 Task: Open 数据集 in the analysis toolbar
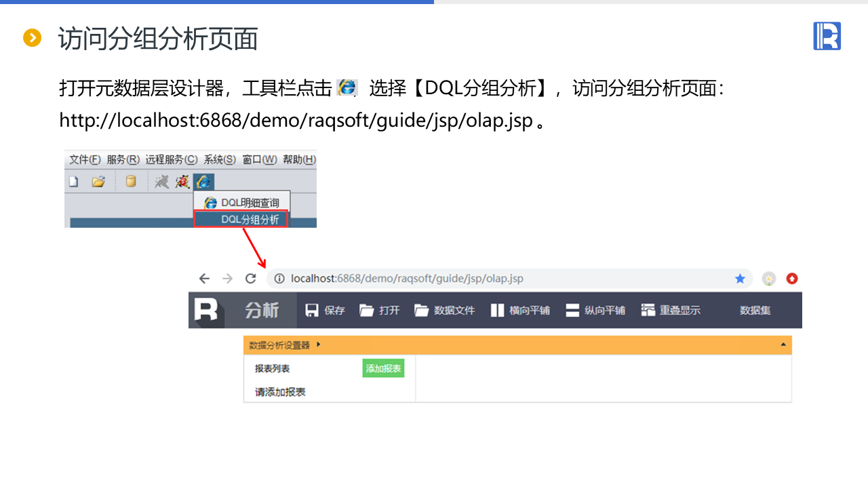(755, 310)
